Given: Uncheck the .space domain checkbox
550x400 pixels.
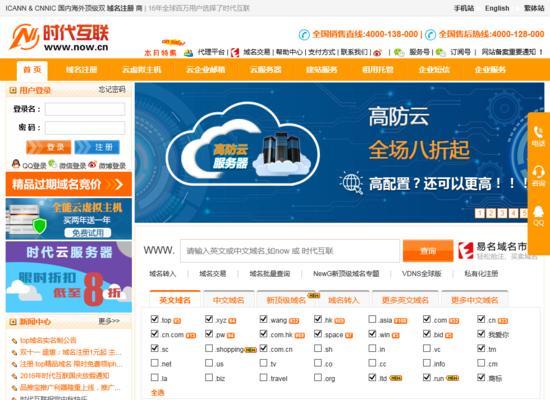Looking at the screenshot, I should tap(318, 333).
